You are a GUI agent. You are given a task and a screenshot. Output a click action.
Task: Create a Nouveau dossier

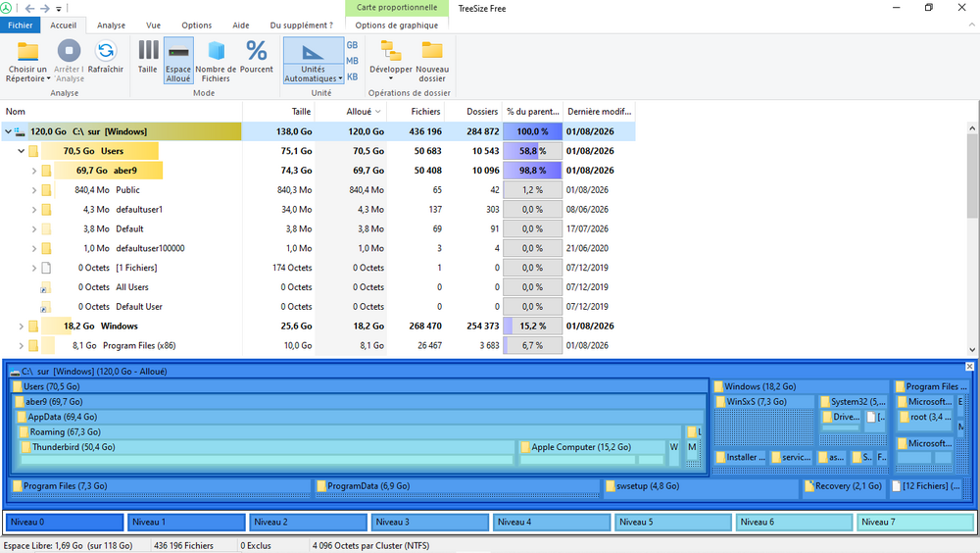coord(432,60)
